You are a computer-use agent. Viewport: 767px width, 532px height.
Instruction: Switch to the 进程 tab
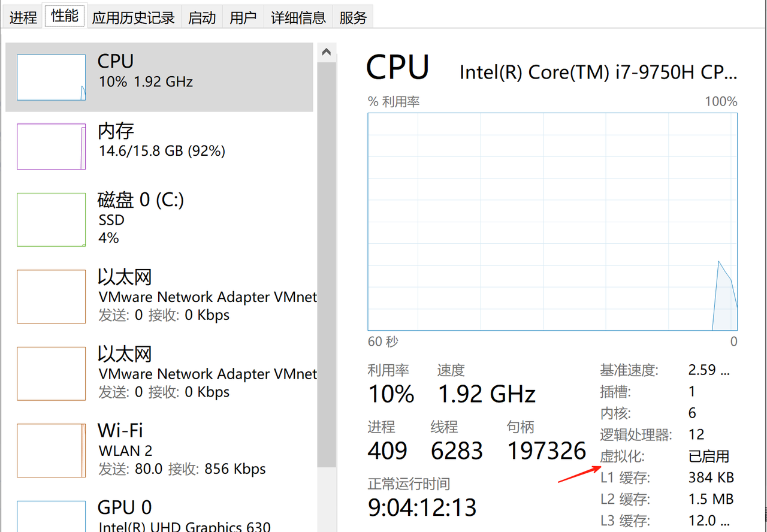click(x=23, y=17)
